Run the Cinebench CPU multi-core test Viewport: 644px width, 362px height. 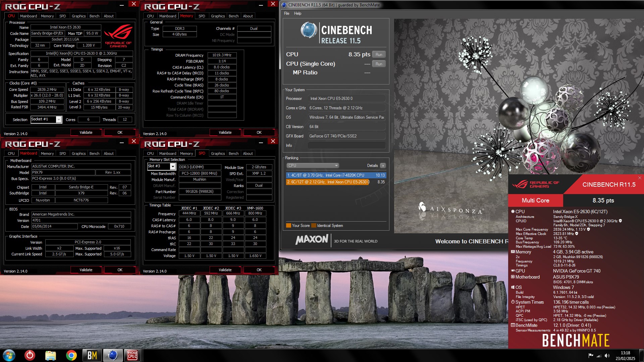click(379, 55)
